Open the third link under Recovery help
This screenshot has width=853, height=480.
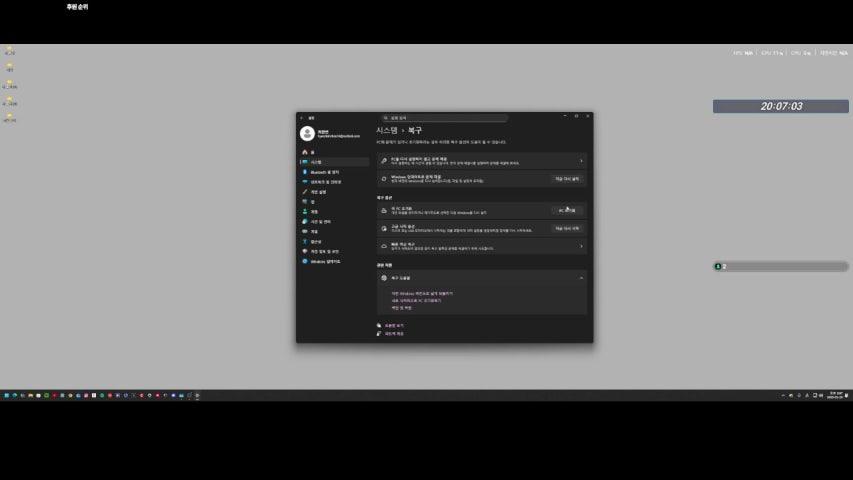pyautogui.click(x=401, y=308)
